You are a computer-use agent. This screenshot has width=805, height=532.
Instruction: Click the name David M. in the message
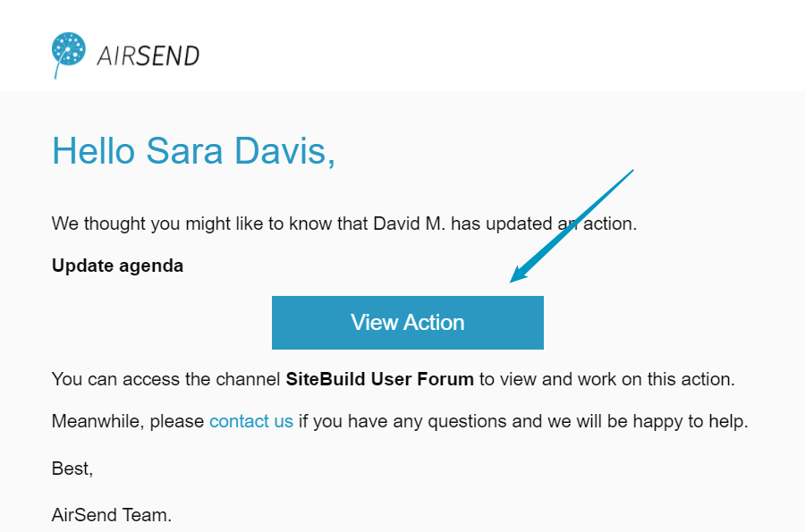(409, 224)
